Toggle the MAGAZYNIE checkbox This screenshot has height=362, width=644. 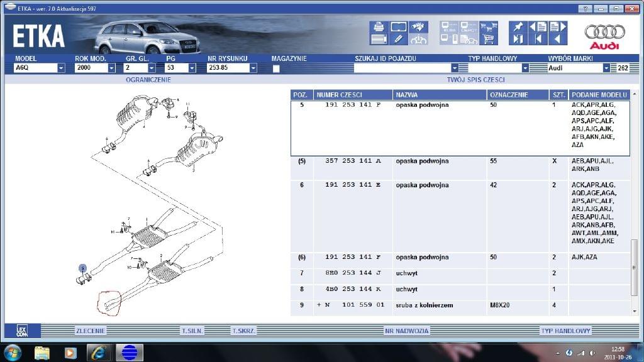(x=276, y=69)
